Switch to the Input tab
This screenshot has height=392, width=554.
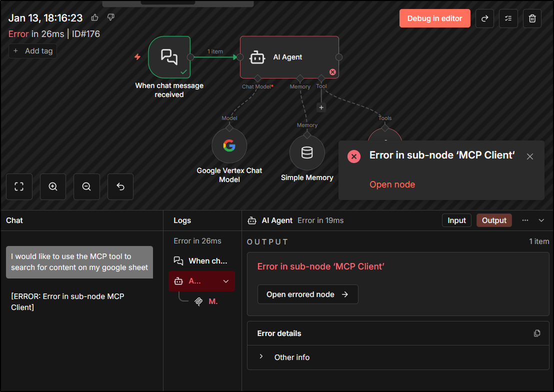[x=456, y=220]
